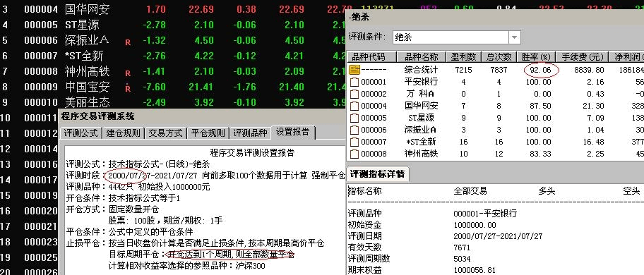Select 深振业A in the results table
The height and width of the screenshot is (275, 644).
421,130
